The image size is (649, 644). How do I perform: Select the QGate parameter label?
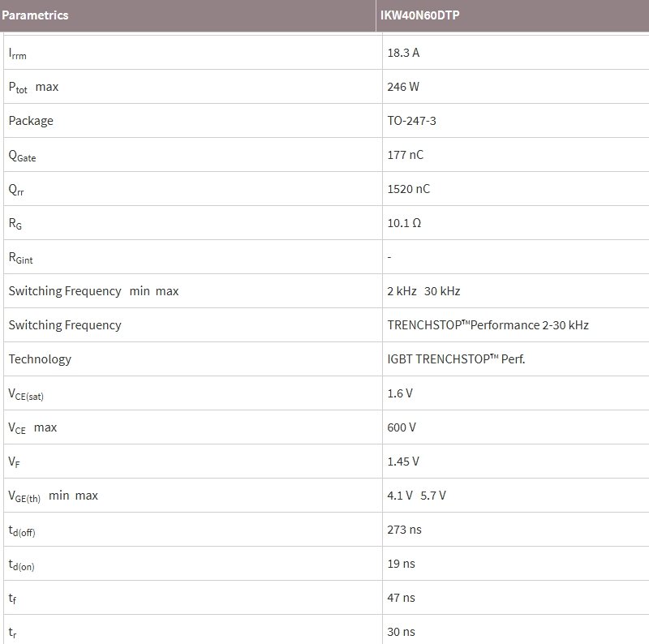[x=23, y=156]
